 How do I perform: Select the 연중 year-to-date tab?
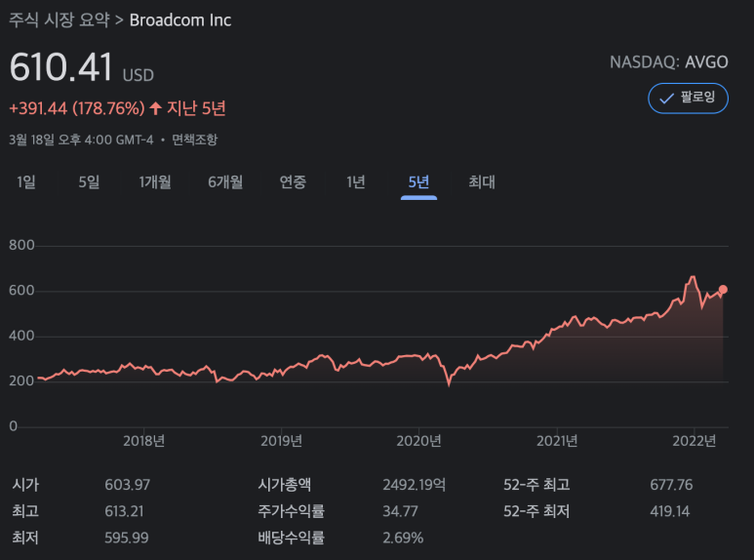click(293, 181)
